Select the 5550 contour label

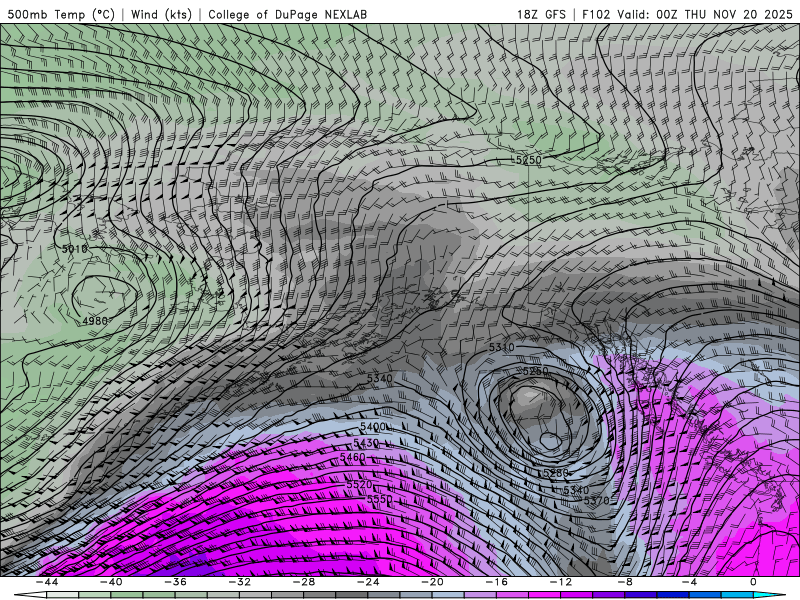click(380, 498)
